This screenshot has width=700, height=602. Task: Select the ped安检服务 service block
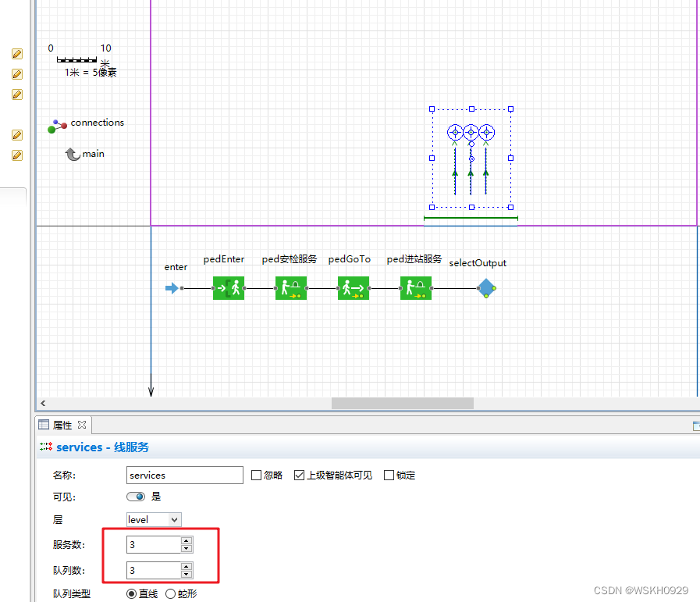pyautogui.click(x=290, y=288)
